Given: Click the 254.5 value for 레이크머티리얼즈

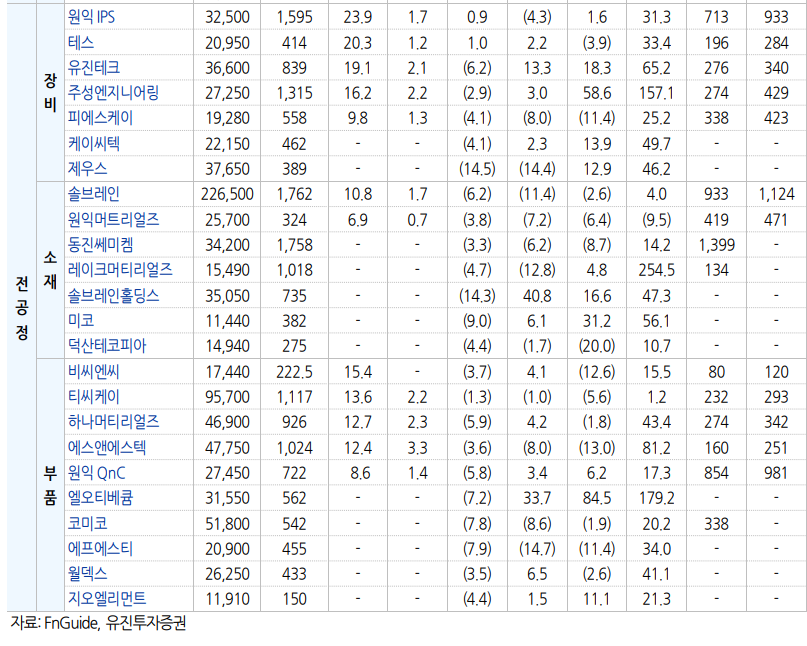Looking at the screenshot, I should point(656,270).
